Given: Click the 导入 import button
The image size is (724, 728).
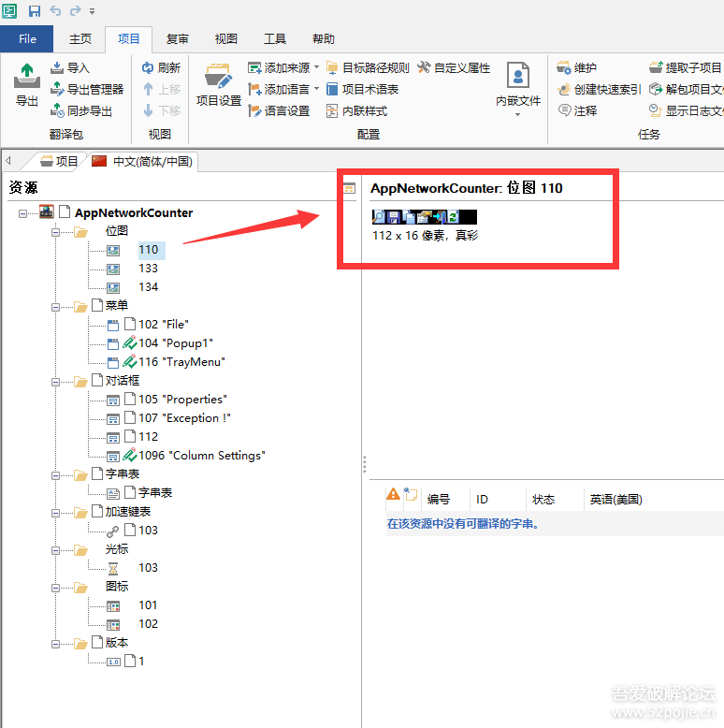Looking at the screenshot, I should tap(69, 67).
